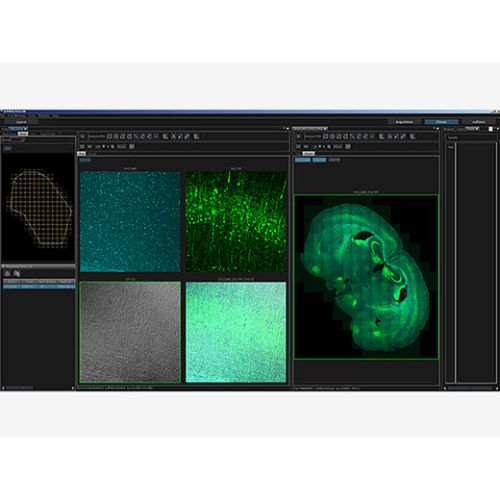Select the bright green fluorescence channel image
The height and width of the screenshot is (500, 500).
point(236,222)
